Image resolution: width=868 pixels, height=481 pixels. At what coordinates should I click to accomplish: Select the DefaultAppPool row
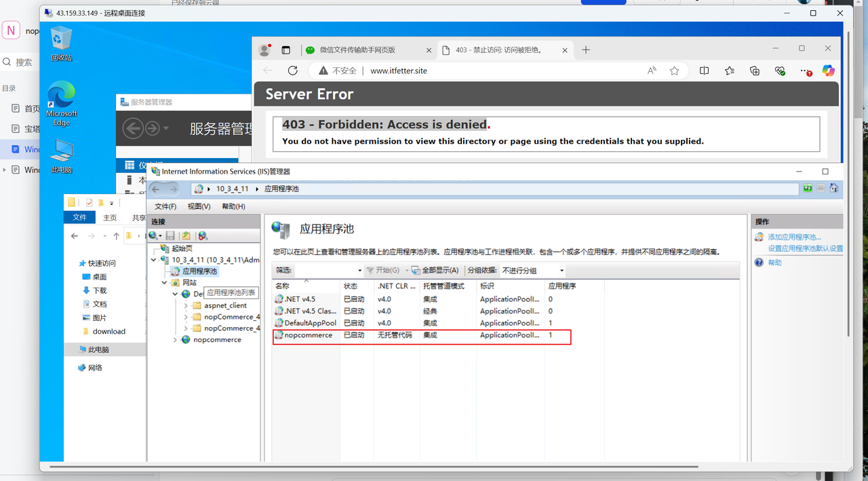pyautogui.click(x=422, y=323)
